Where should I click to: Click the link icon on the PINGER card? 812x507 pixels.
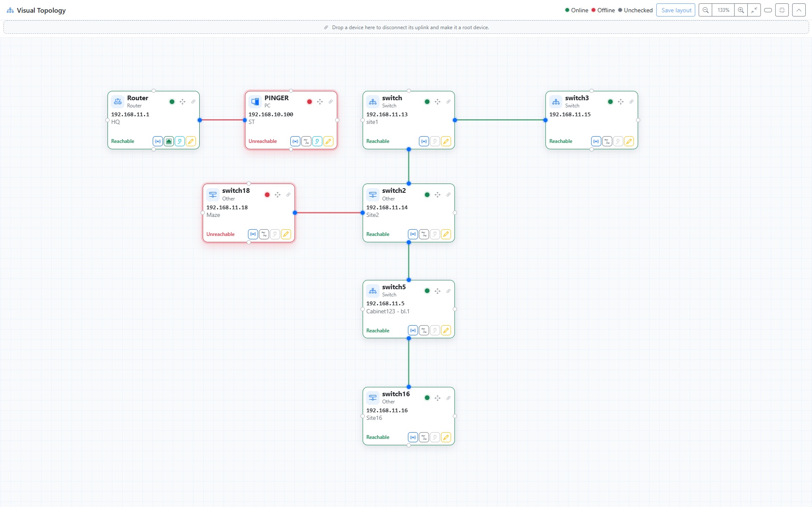click(331, 102)
